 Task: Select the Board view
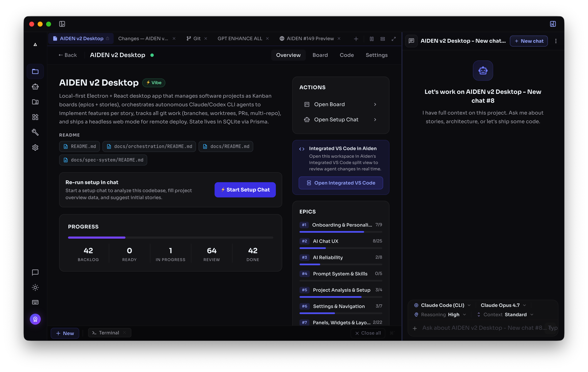tap(320, 55)
